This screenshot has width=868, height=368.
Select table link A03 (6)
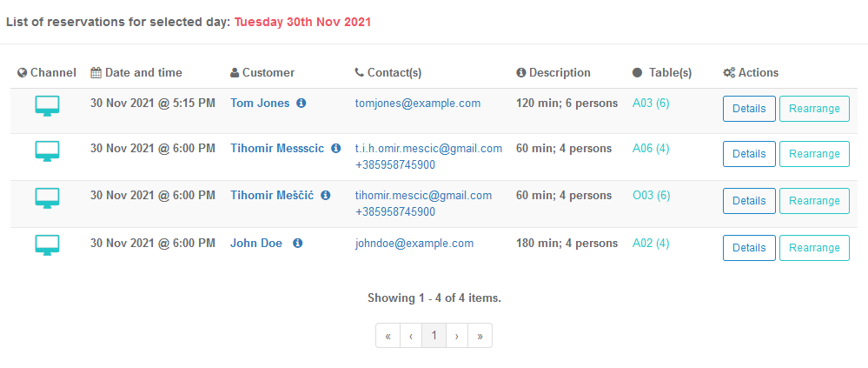(x=651, y=103)
